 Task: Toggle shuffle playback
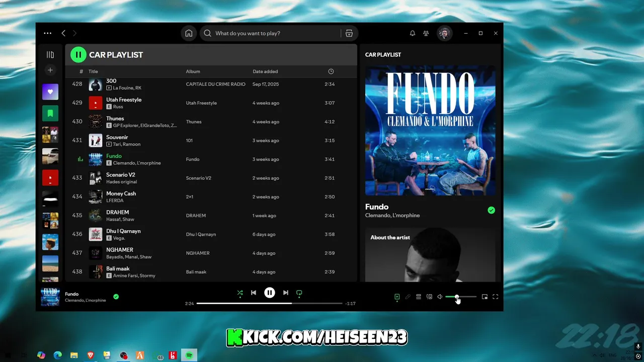pyautogui.click(x=240, y=293)
